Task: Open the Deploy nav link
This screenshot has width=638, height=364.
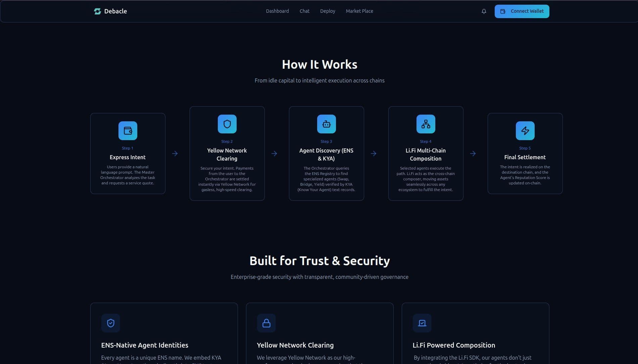Action: 328,11
